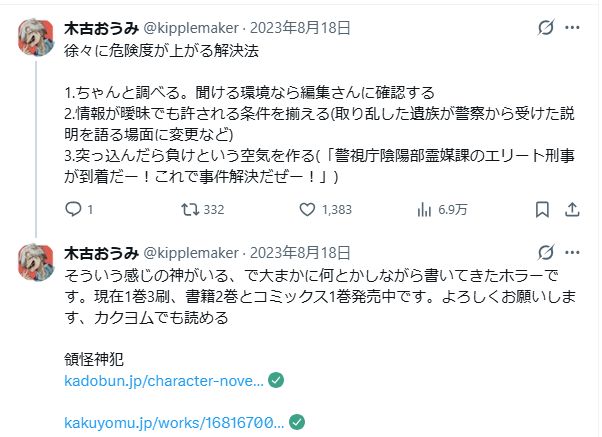Open 木古おうみ name on first tweet
This screenshot has height=437, width=602.
coord(104,28)
